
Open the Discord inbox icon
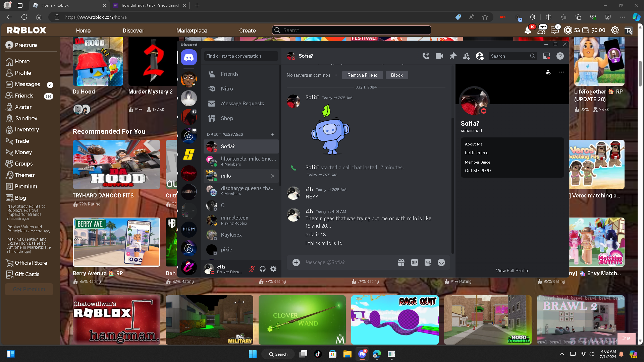pos(547,56)
